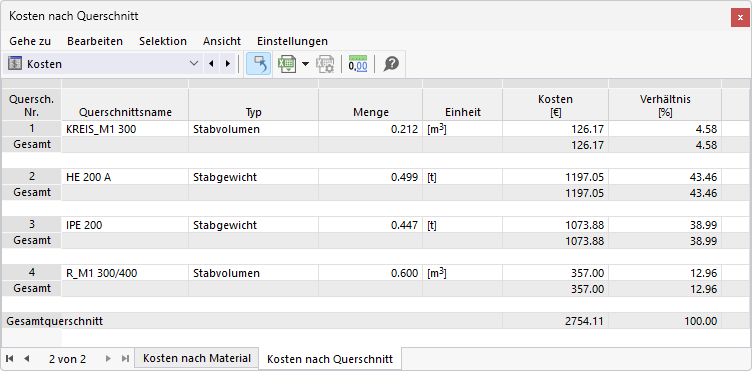
Task: Click the Verhältnis [%] column header
Action: point(665,104)
